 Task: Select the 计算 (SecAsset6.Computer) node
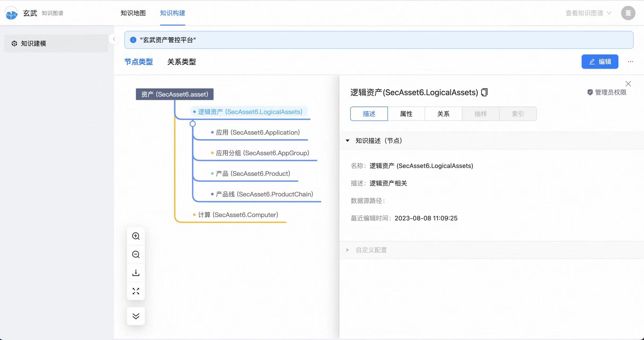pyautogui.click(x=236, y=215)
